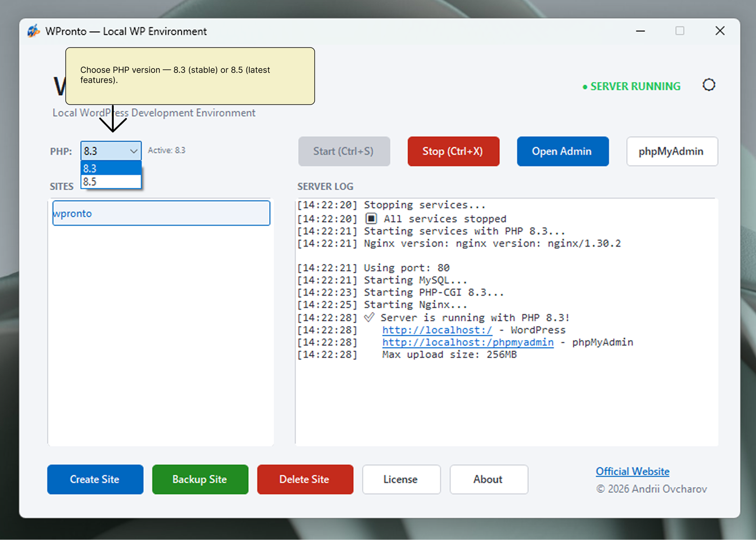This screenshot has height=540, width=756.
Task: Visit the Official Website link
Action: (x=632, y=471)
